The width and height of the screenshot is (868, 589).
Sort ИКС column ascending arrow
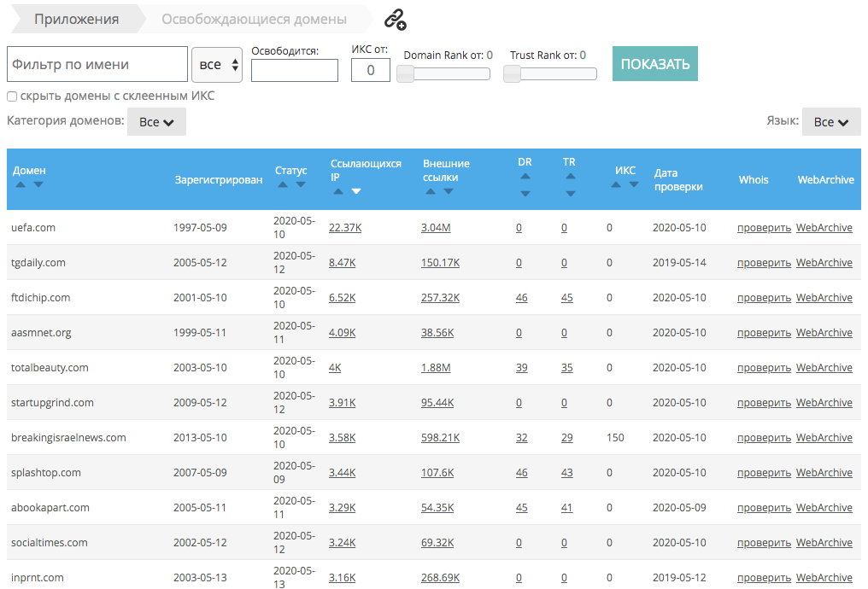616,184
